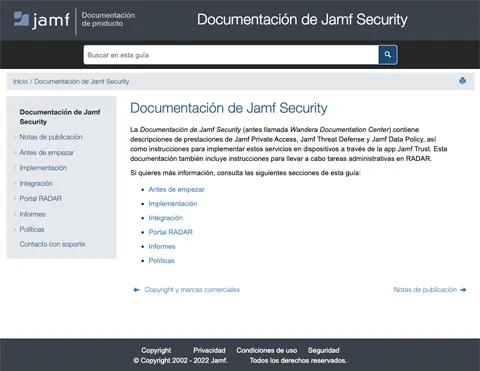
Task: Open Portal RADAR link in content list
Action: coord(170,232)
